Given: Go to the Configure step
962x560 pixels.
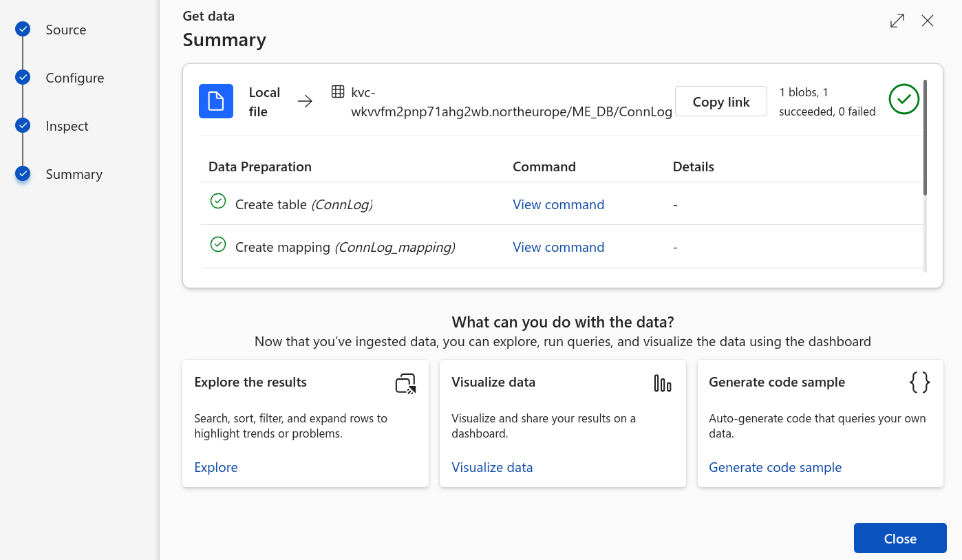Looking at the screenshot, I should coord(75,78).
